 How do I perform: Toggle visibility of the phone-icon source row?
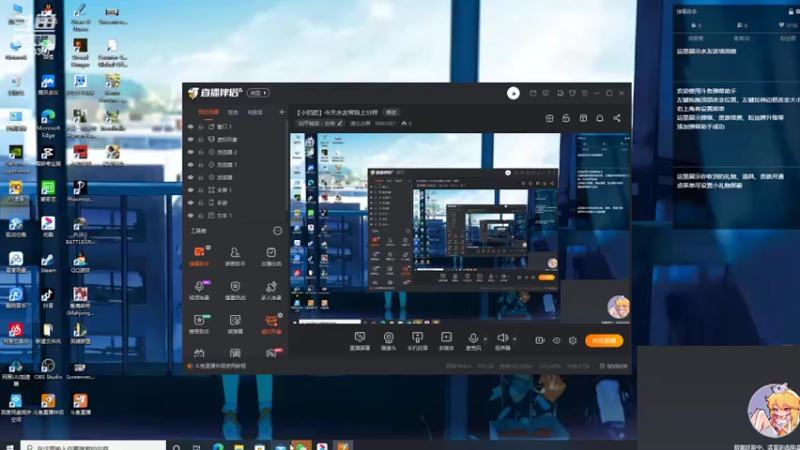pos(191,203)
